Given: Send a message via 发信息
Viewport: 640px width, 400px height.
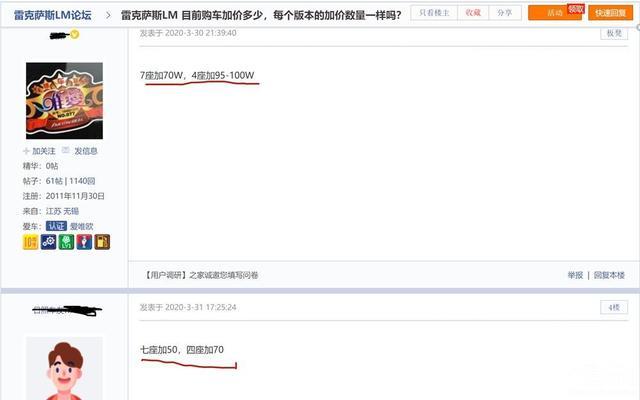Looking at the screenshot, I should 86,151.
